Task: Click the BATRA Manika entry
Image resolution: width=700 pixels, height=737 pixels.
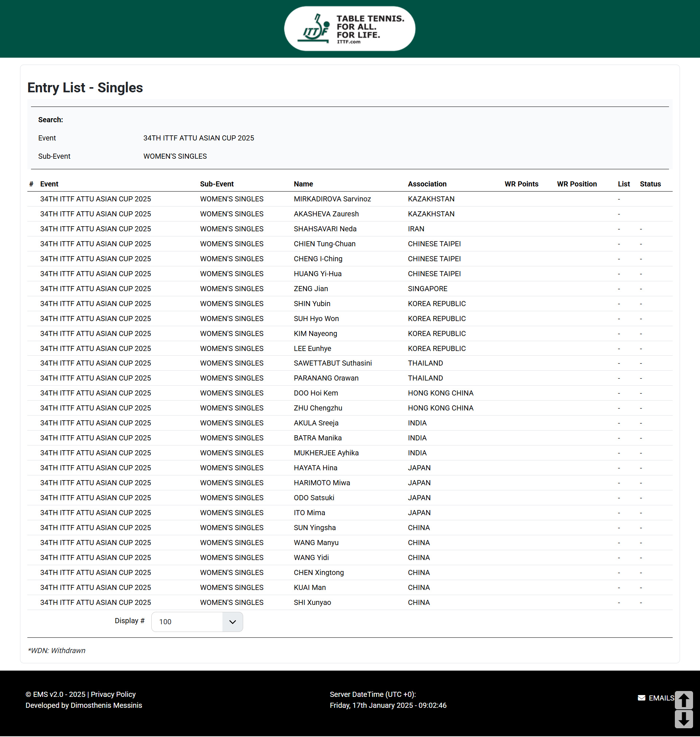Action: [318, 438]
